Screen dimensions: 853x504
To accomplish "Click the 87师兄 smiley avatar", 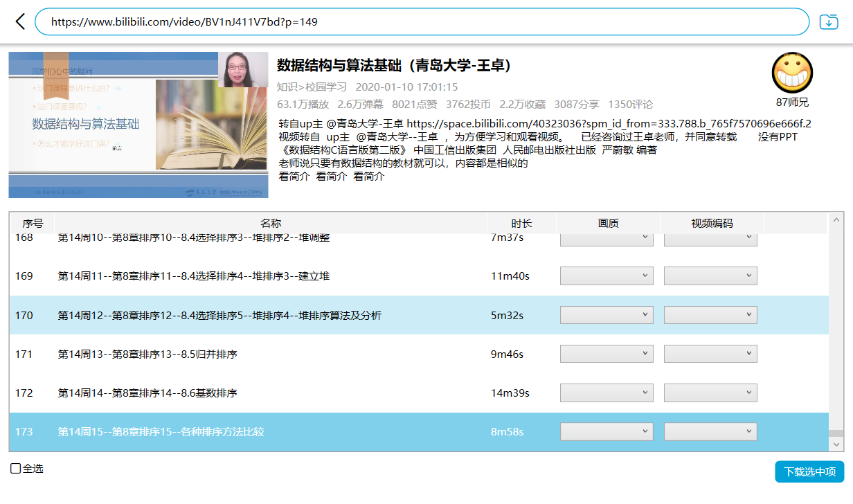I will 792,73.
